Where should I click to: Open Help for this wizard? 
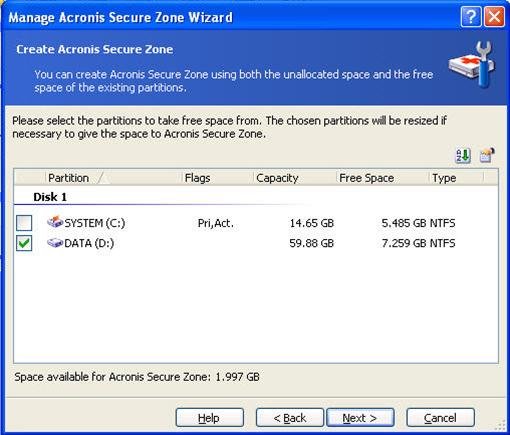[x=210, y=418]
